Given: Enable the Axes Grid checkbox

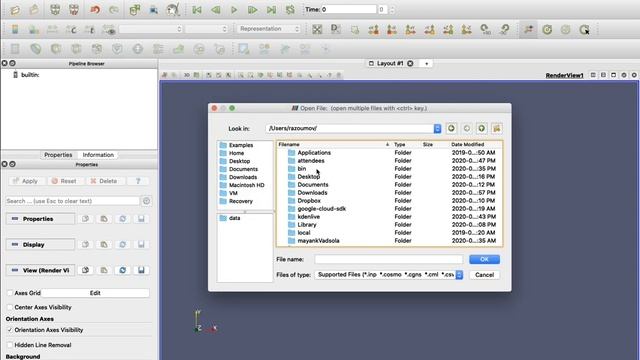Looking at the screenshot, I should (x=10, y=293).
